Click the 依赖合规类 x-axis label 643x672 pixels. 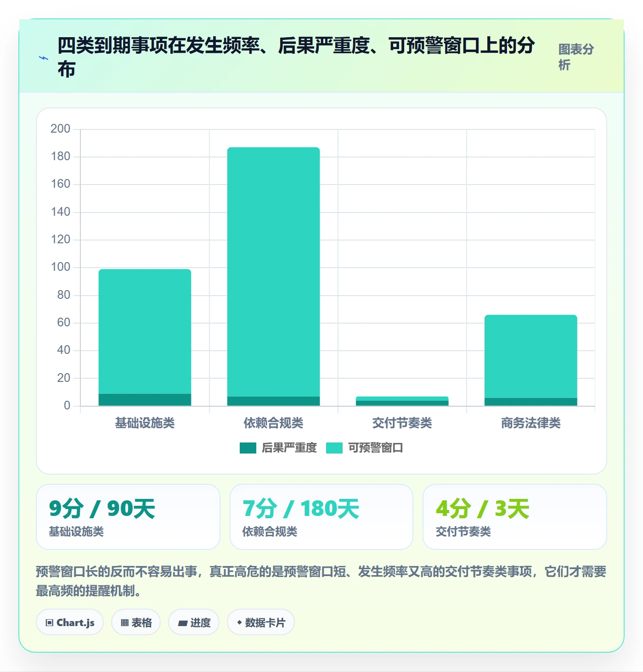(273, 423)
